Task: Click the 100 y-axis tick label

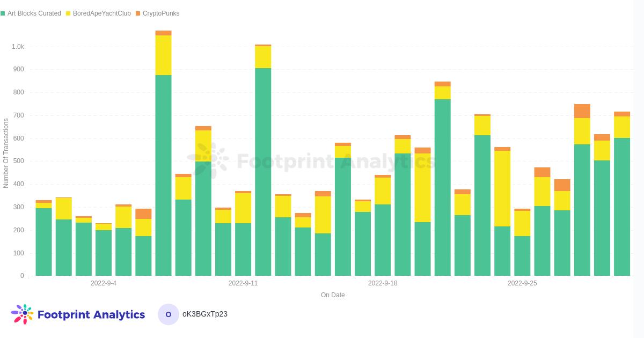Action: [19, 253]
